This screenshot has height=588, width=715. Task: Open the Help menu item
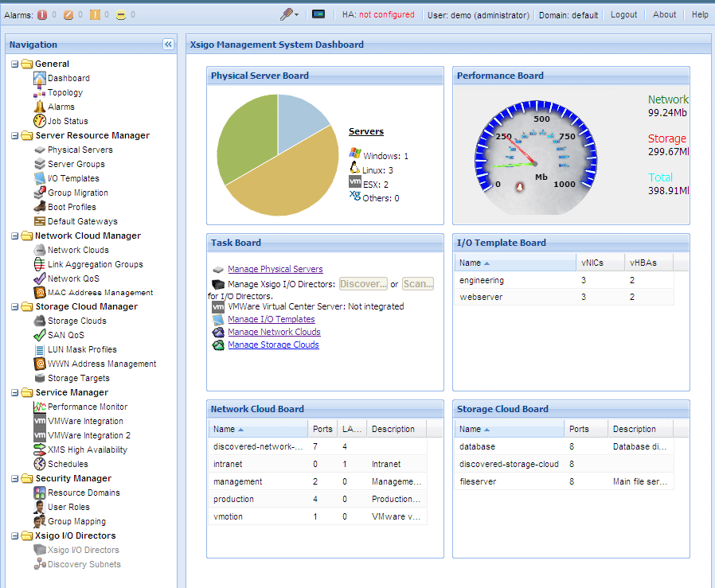700,14
